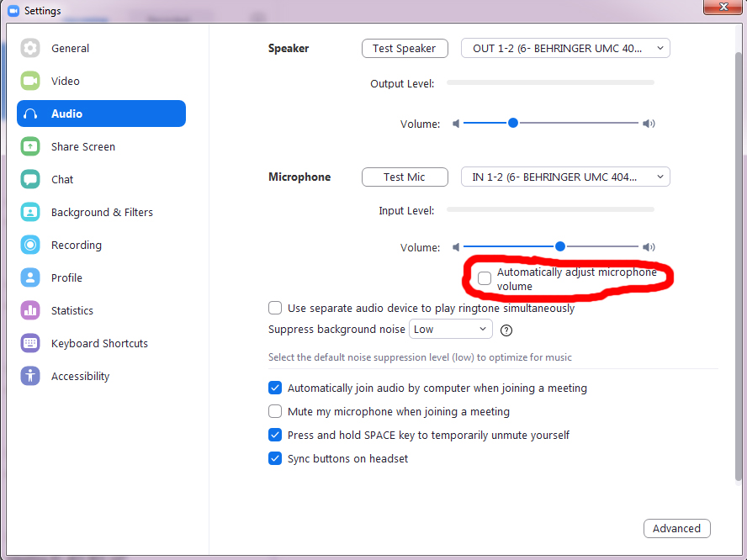Open Share Screen settings icon
This screenshot has height=560, width=747.
[x=30, y=146]
